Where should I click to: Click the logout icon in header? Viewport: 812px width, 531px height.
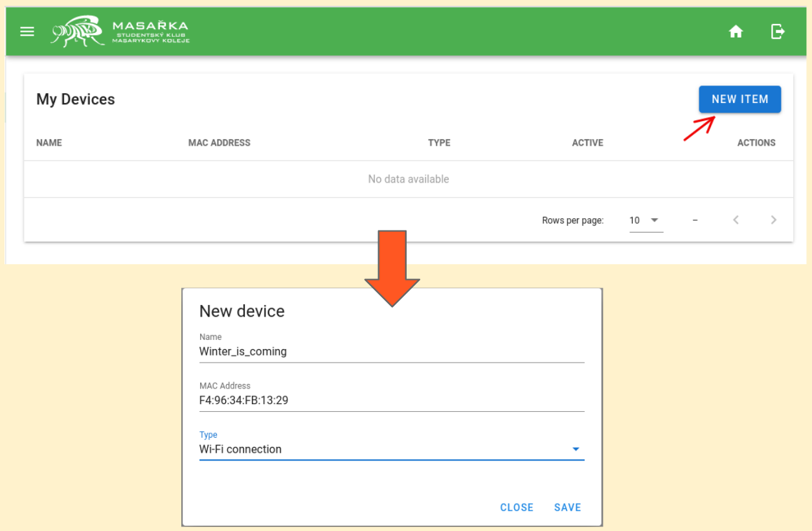(778, 31)
